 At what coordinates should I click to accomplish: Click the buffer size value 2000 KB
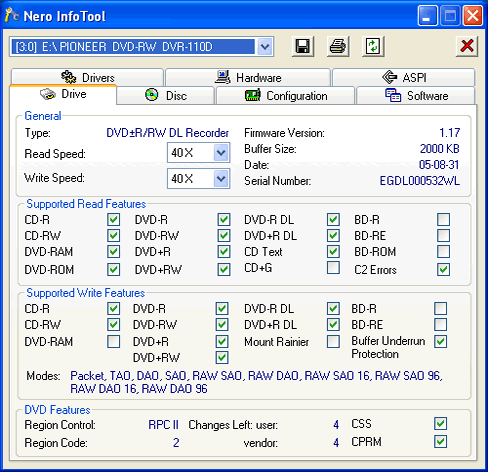[x=440, y=149]
